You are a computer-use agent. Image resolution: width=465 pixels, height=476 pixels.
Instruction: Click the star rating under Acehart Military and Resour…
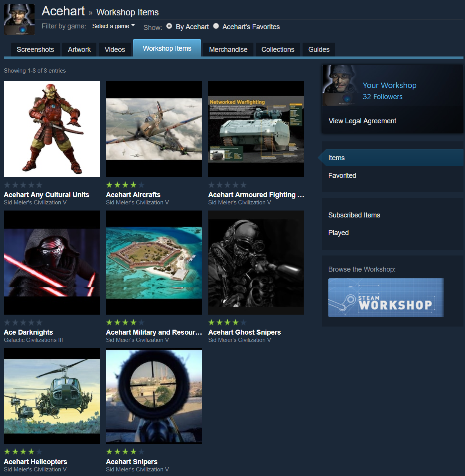(125, 322)
